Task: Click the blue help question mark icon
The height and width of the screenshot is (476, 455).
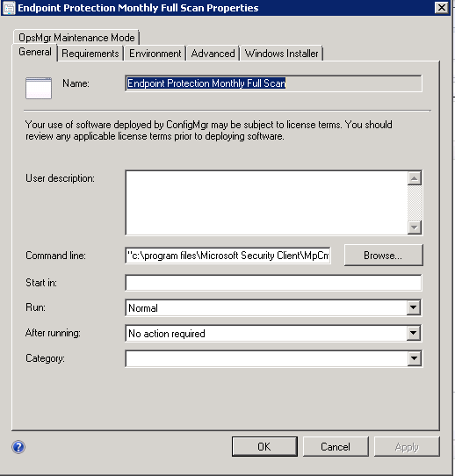Action: pos(18,447)
